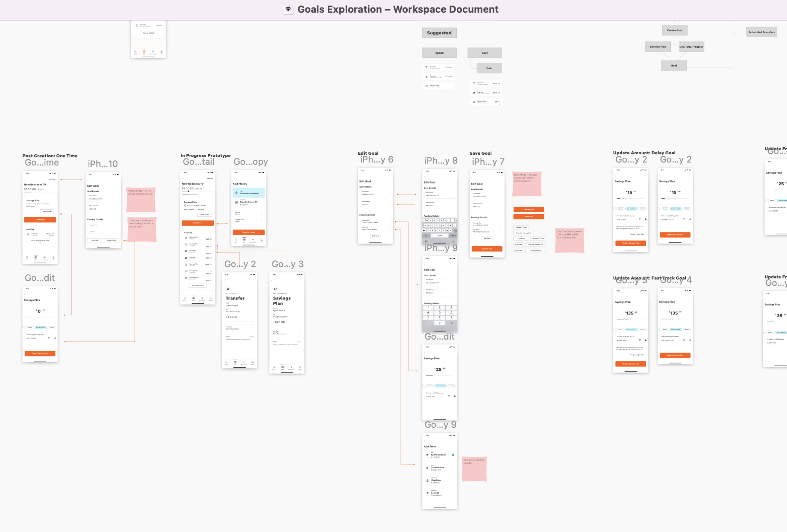Screen dimensions: 787x532
Task: Expand the Amount row chevron in Add Money
Action: coord(262,214)
